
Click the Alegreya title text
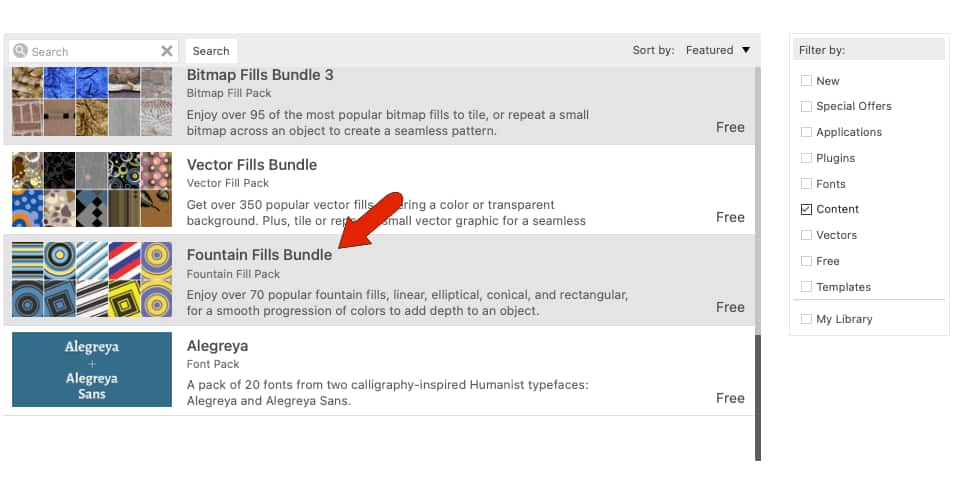coord(217,346)
